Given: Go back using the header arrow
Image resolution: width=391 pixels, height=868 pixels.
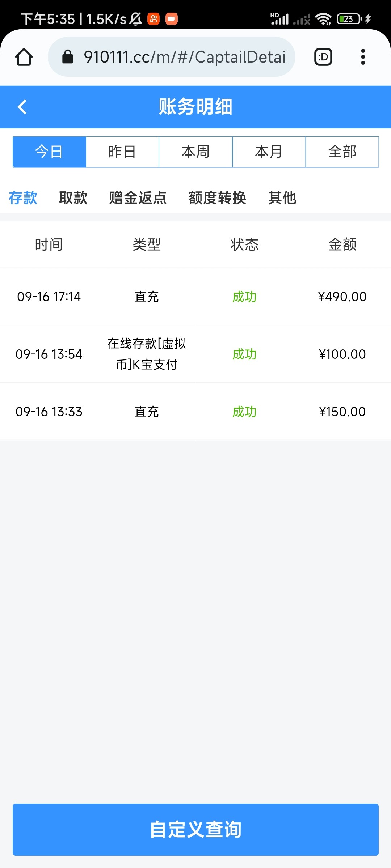Looking at the screenshot, I should [22, 107].
